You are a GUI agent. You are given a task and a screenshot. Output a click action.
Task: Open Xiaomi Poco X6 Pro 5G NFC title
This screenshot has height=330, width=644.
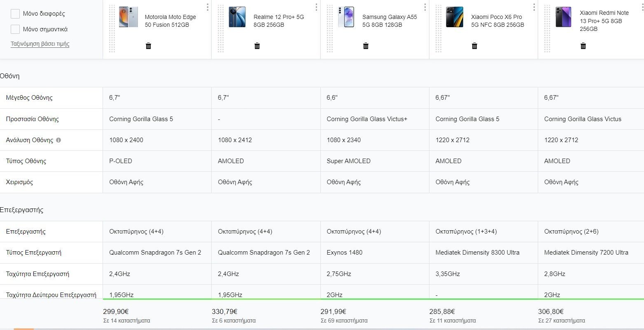497,21
